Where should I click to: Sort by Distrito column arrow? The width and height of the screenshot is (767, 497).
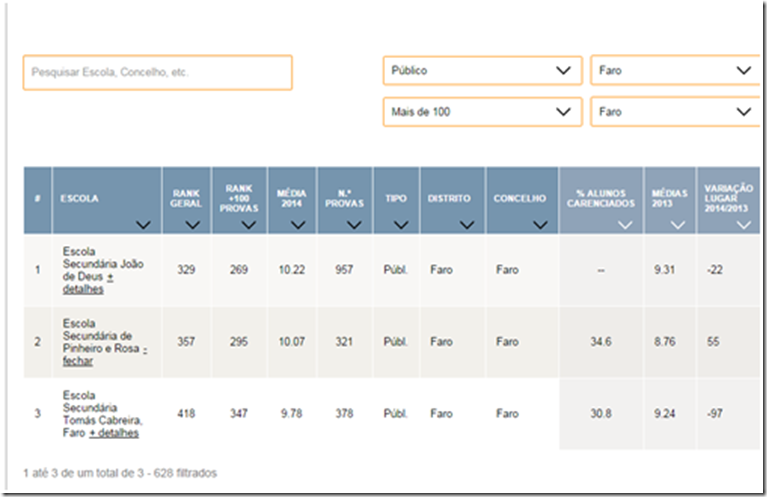pos(468,225)
